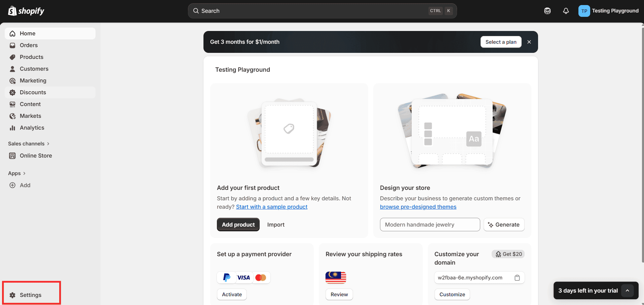The width and height of the screenshot is (644, 305).
Task: Expand the Apps section chevron
Action: point(24,173)
